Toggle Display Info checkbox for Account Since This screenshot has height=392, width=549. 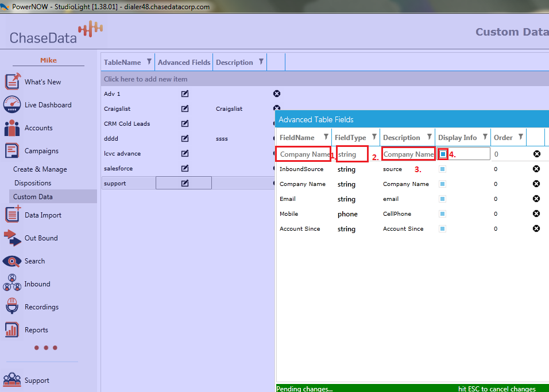(x=442, y=229)
